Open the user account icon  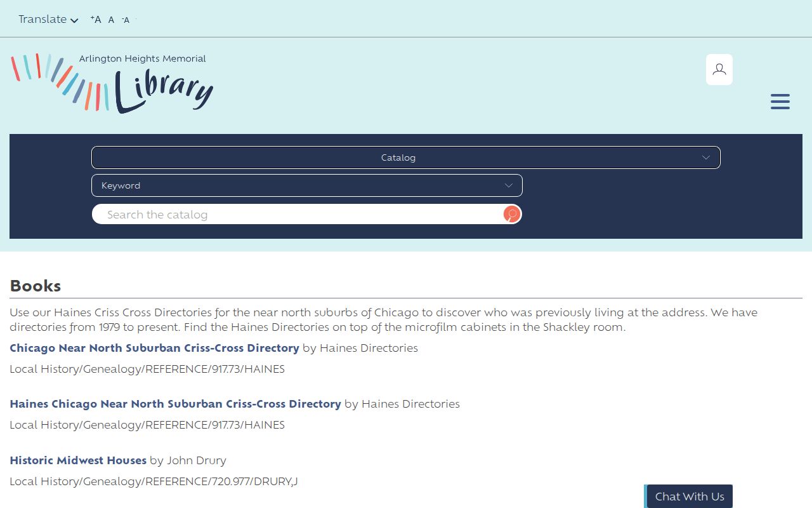[x=719, y=69]
